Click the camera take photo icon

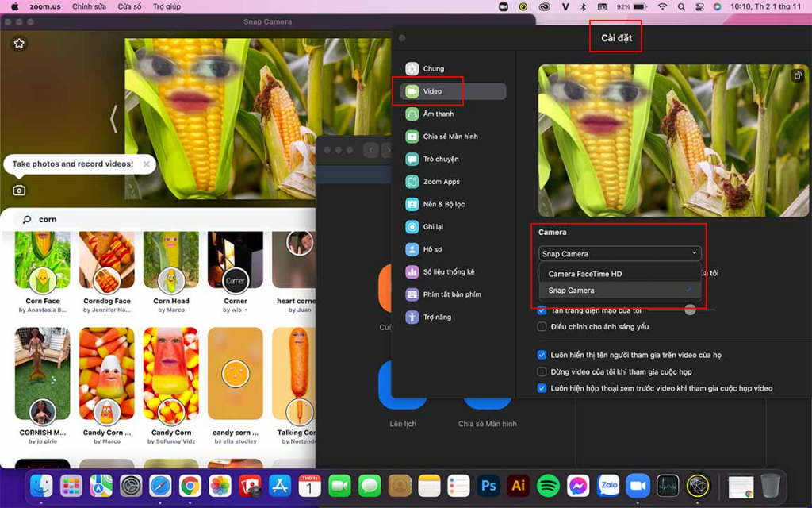click(19, 190)
